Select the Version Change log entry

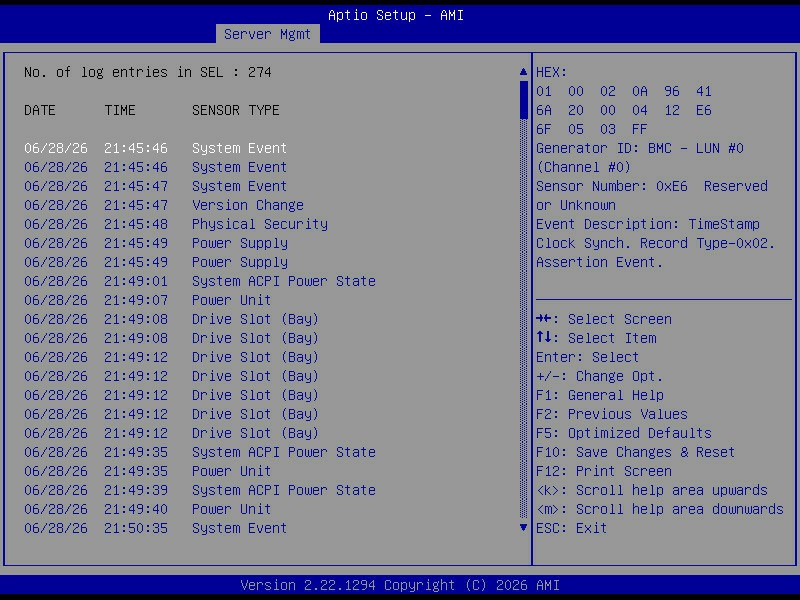pos(163,205)
